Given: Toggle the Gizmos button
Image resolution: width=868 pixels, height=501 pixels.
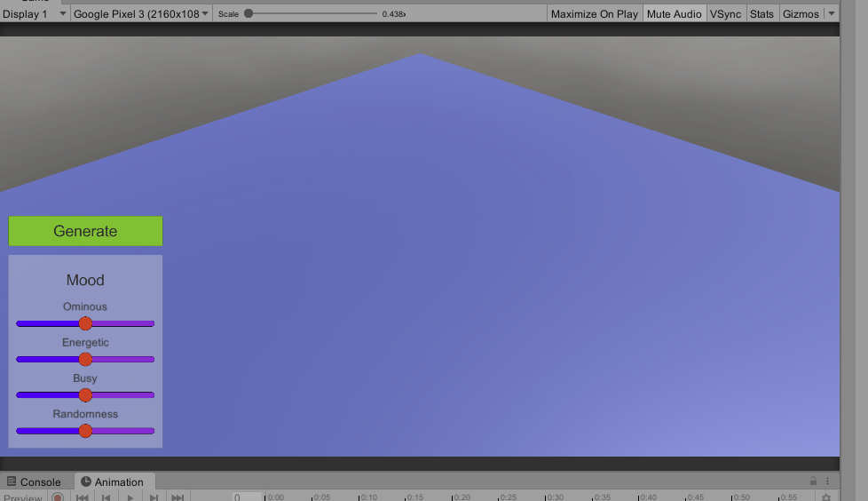Looking at the screenshot, I should click(801, 14).
